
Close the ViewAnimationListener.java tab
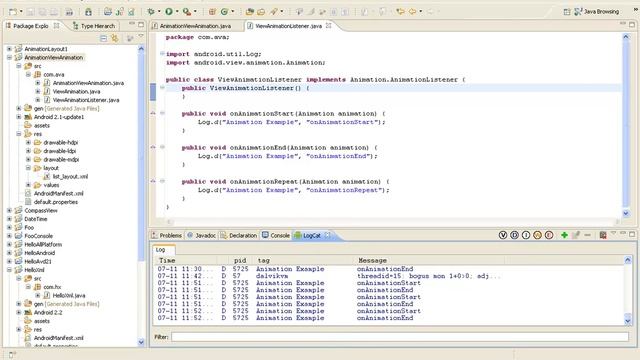pos(329,26)
